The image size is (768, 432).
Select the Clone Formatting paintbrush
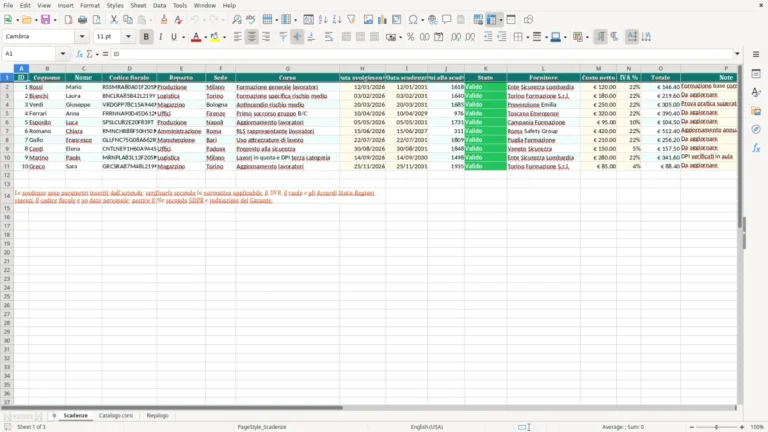pyautogui.click(x=164, y=20)
